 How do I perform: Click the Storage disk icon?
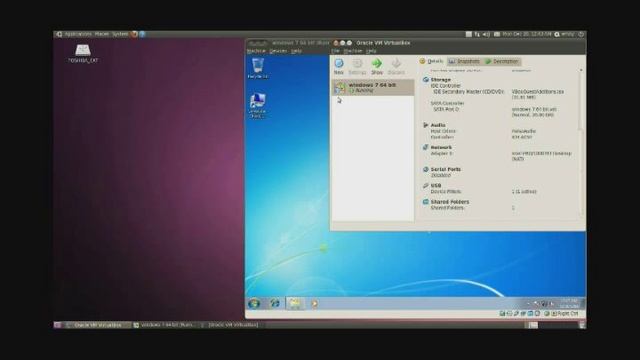[x=426, y=80]
